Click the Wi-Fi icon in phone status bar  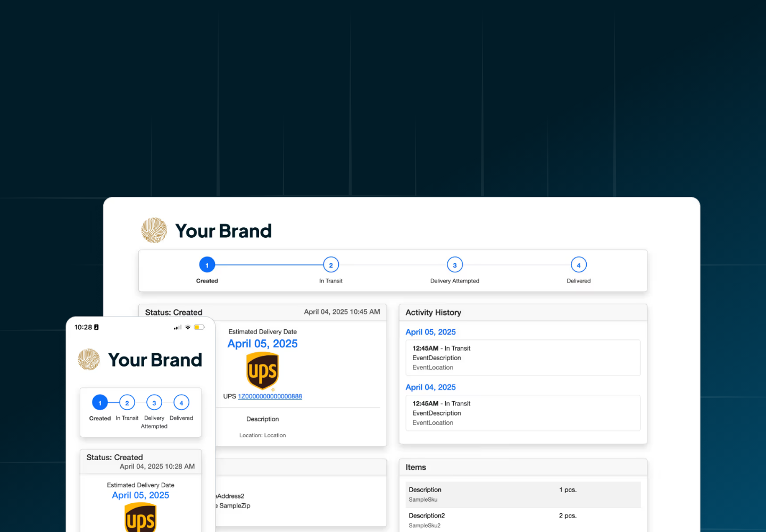pyautogui.click(x=188, y=327)
